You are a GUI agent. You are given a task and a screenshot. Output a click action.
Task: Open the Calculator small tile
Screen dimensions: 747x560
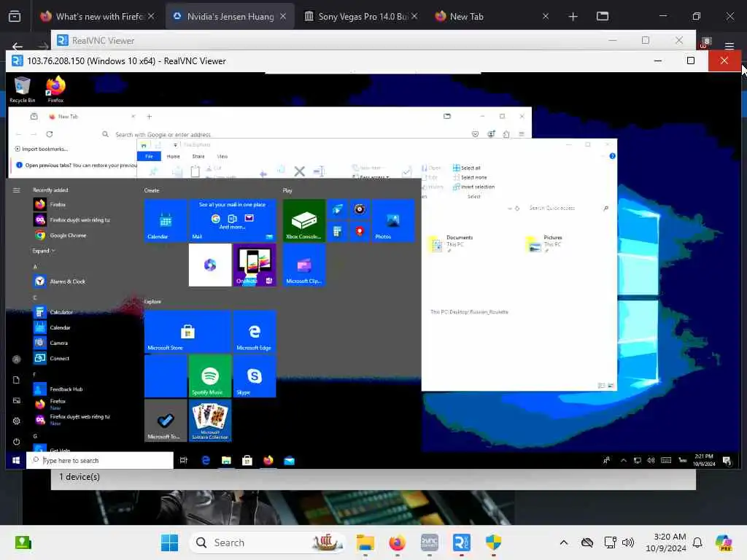[337, 232]
